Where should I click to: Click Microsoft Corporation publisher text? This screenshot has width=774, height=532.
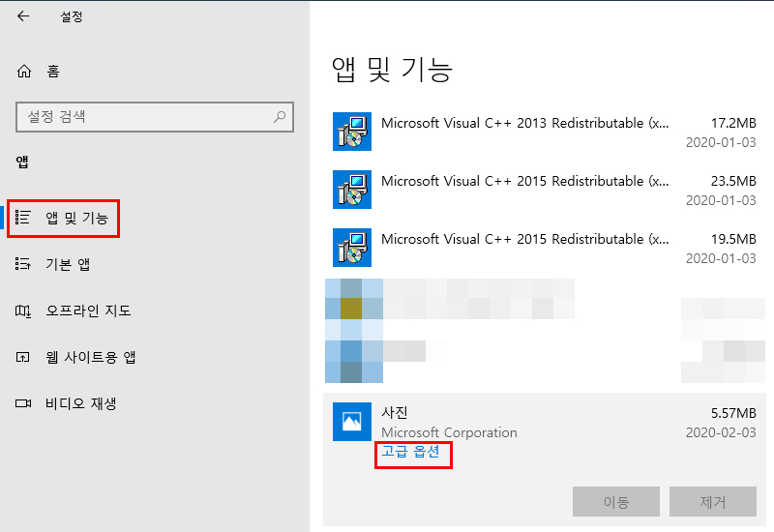tap(449, 432)
